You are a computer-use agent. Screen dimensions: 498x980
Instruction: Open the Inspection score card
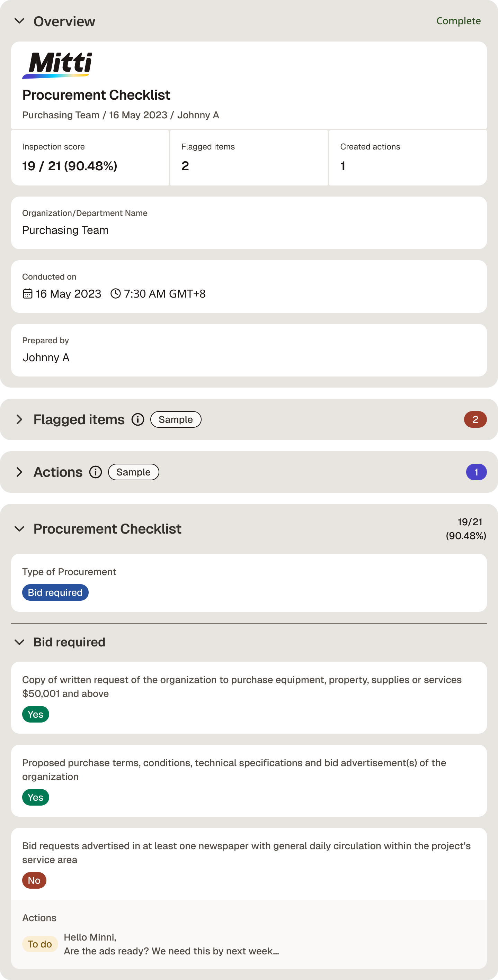pos(90,157)
